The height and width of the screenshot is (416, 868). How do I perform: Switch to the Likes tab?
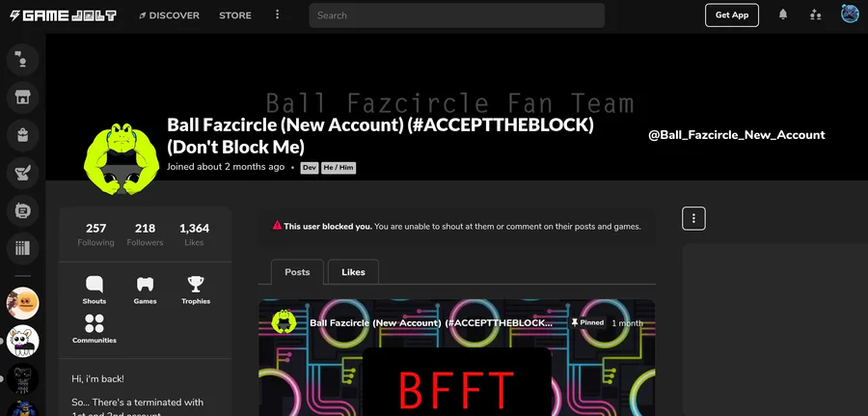[353, 272]
